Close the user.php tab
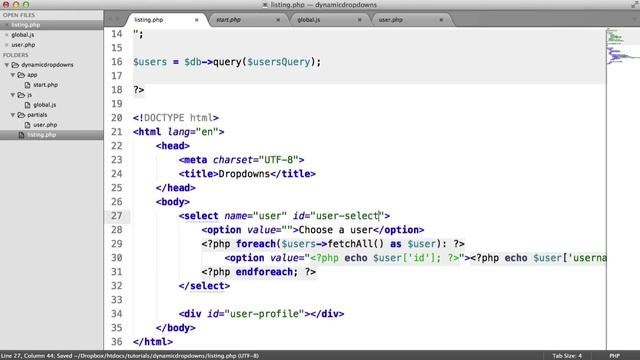This screenshot has height=360, width=640. coord(441,20)
